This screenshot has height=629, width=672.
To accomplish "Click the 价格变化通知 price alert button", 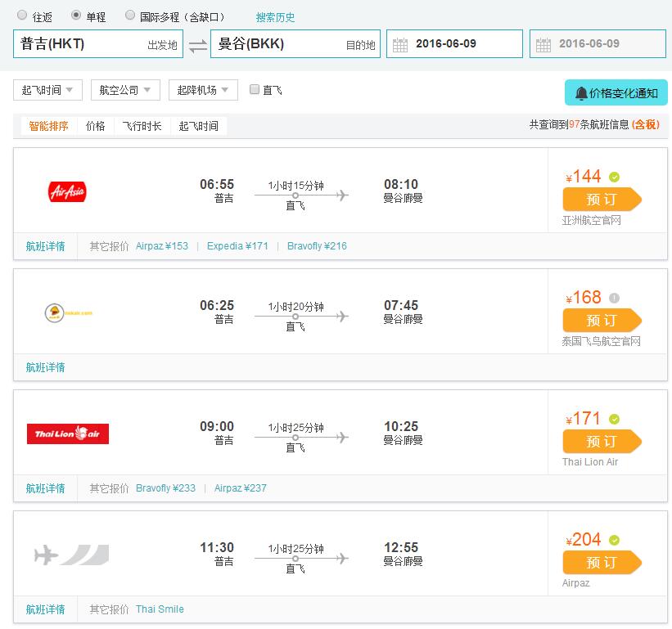I will pos(616,92).
